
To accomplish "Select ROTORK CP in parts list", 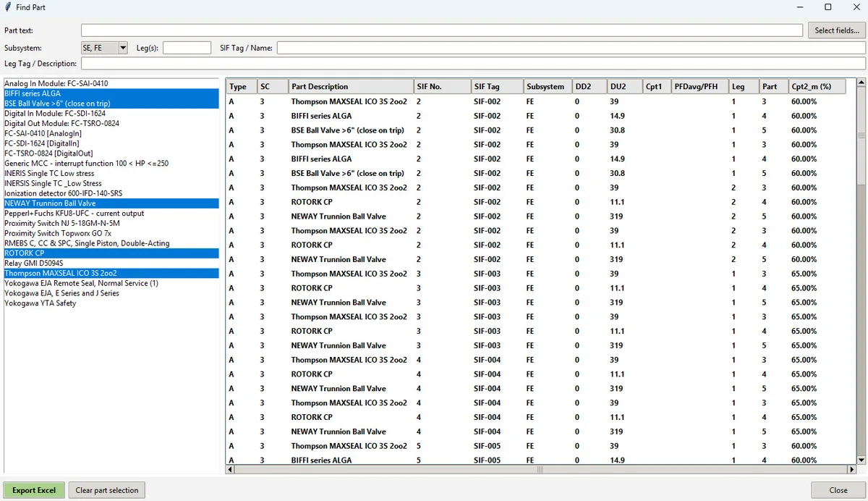I will 111,253.
